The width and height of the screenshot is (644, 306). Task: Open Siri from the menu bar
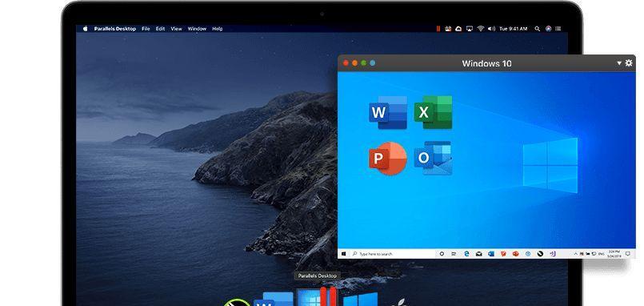tap(549, 29)
